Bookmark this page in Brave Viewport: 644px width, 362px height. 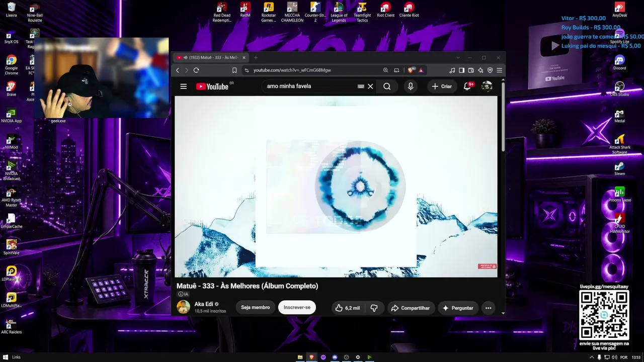tap(234, 70)
